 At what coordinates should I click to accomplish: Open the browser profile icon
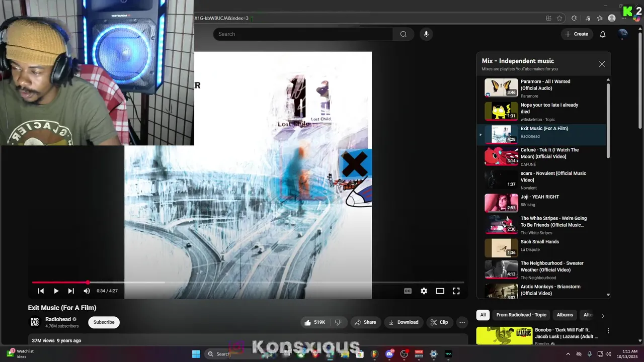(612, 18)
